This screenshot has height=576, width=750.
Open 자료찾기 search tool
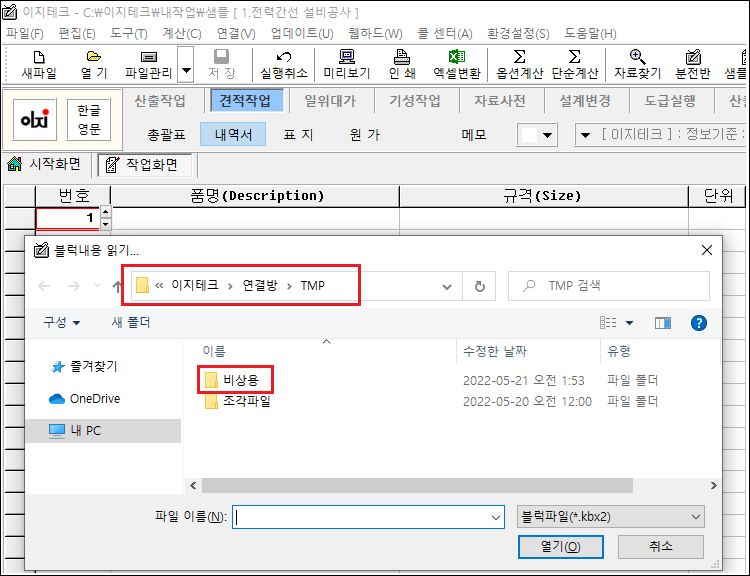(638, 65)
